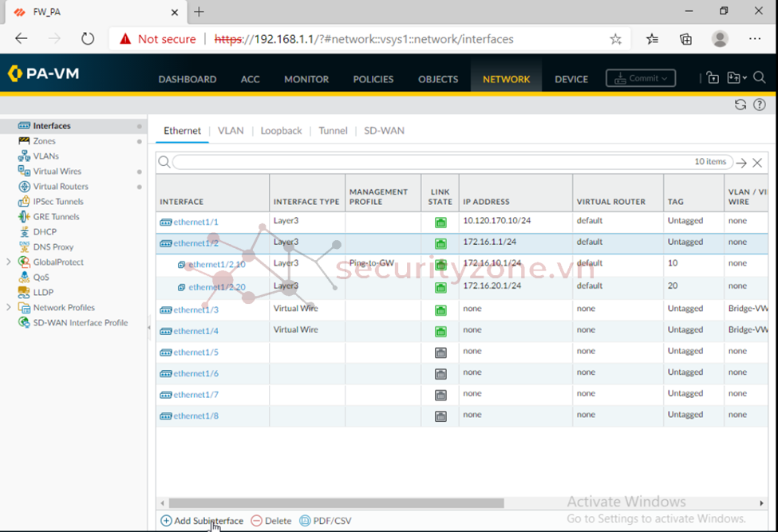
Task: Click the magnifier icon in filter bar
Action: [x=164, y=162]
